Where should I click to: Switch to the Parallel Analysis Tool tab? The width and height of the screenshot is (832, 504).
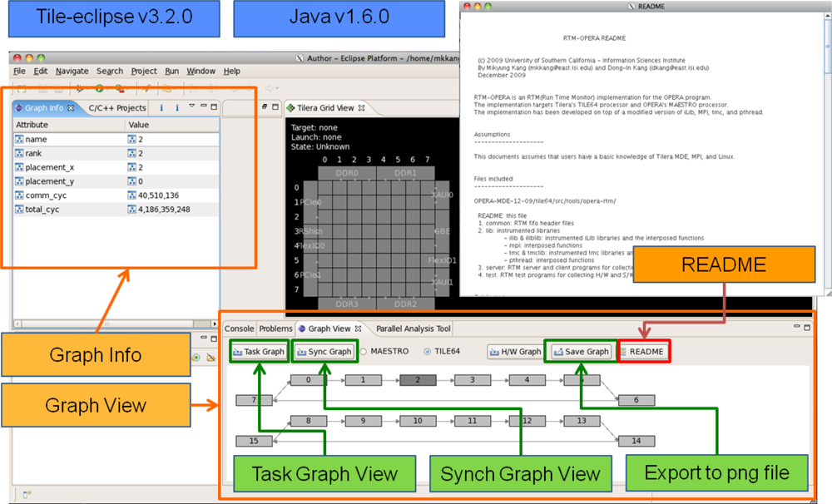click(x=413, y=329)
